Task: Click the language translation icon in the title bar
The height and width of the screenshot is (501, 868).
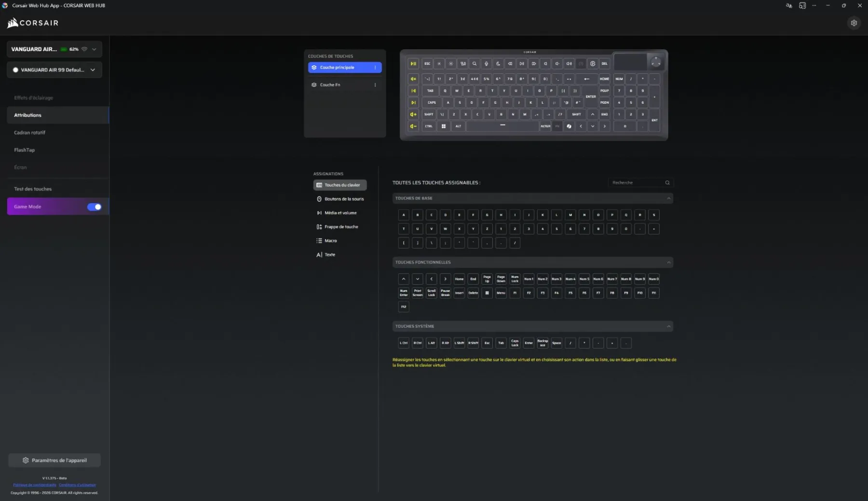Action: tap(788, 5)
